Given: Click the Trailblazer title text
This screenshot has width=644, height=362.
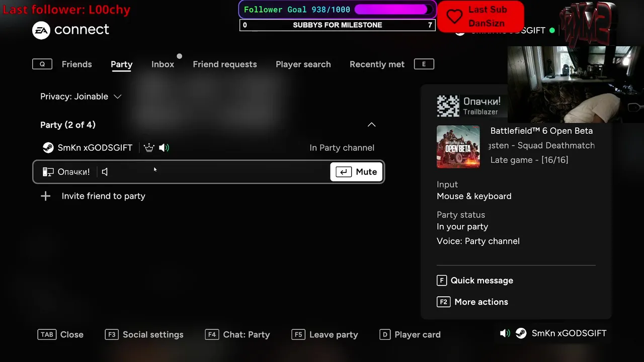Looking at the screenshot, I should [480, 112].
